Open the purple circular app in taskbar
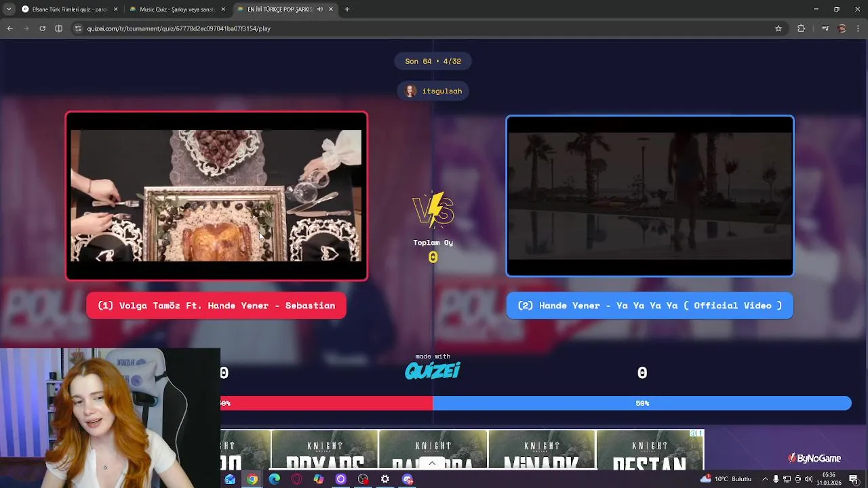 [x=340, y=479]
